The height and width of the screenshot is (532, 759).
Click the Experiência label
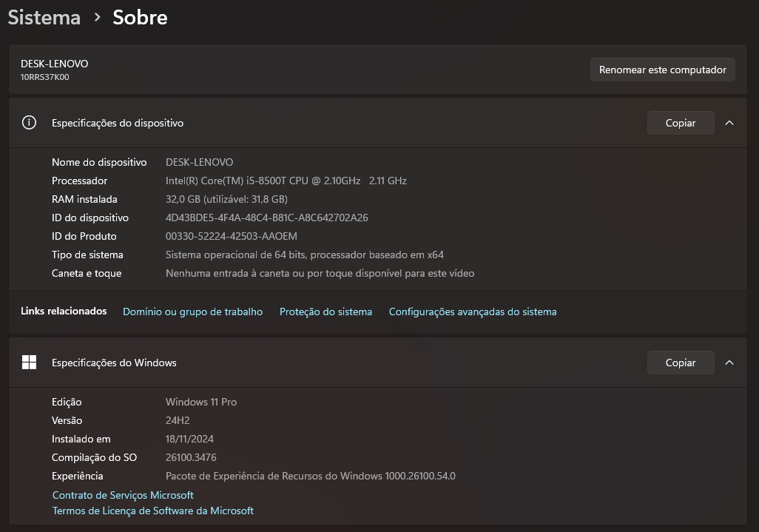(x=78, y=476)
